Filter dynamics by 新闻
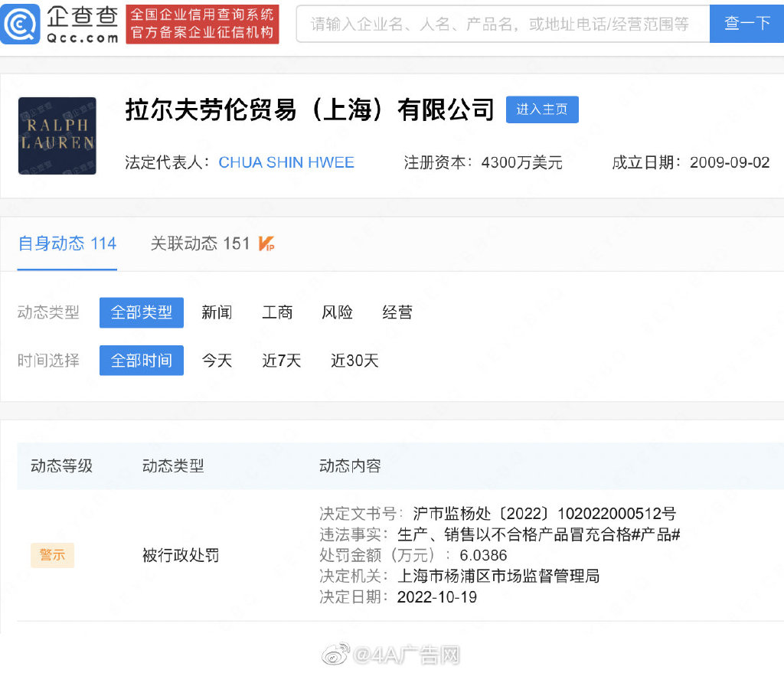Screen dimensions: 784x673 (217, 312)
